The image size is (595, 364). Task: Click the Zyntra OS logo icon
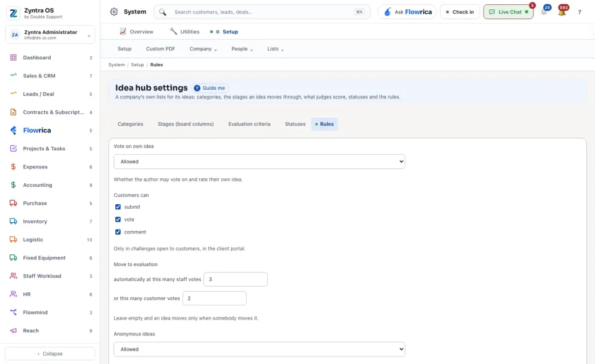pyautogui.click(x=13, y=13)
